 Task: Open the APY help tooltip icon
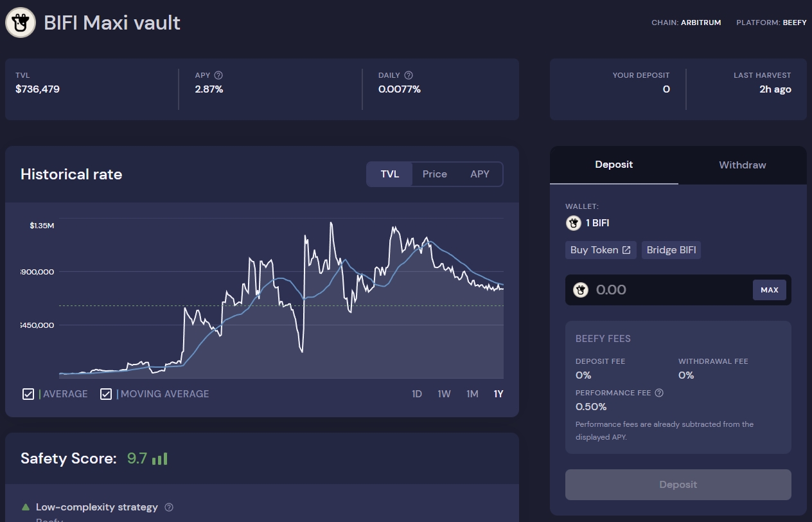pyautogui.click(x=218, y=75)
